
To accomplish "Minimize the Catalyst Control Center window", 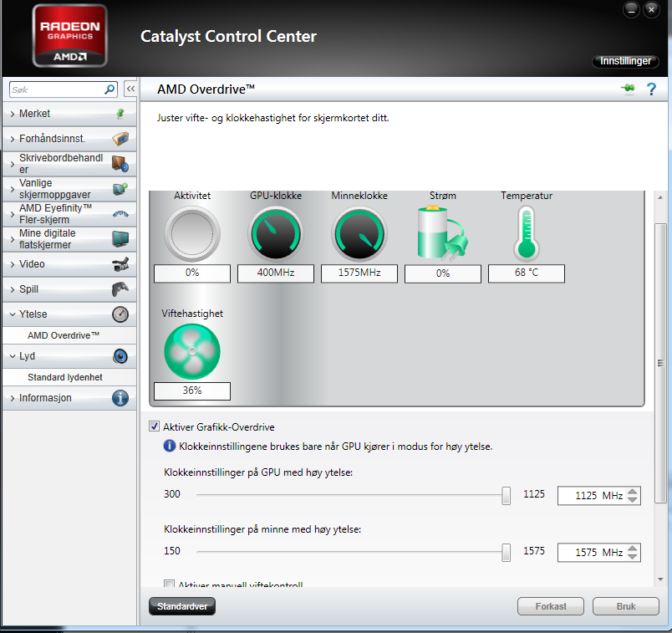I will 631,10.
